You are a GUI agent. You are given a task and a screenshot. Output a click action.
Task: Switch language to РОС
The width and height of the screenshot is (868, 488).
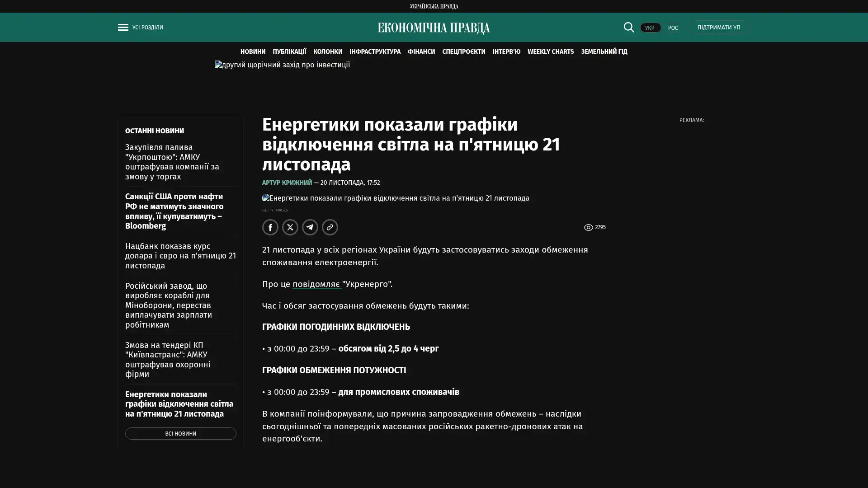coord(673,28)
